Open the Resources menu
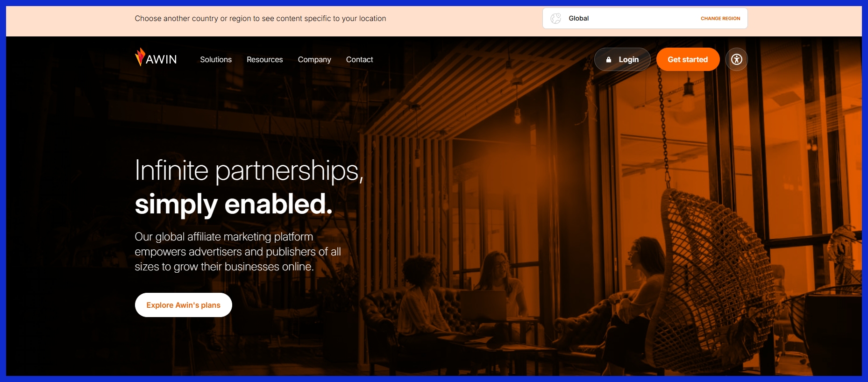 [x=265, y=59]
